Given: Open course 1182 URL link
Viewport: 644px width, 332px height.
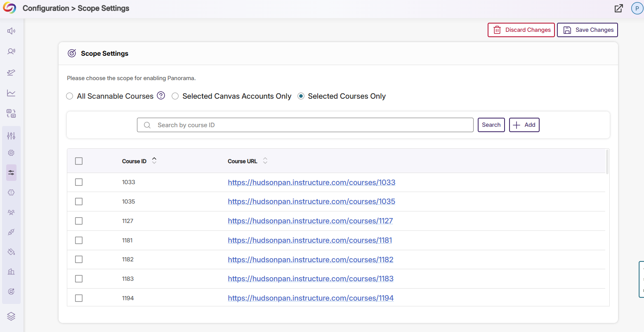Looking at the screenshot, I should [311, 260].
